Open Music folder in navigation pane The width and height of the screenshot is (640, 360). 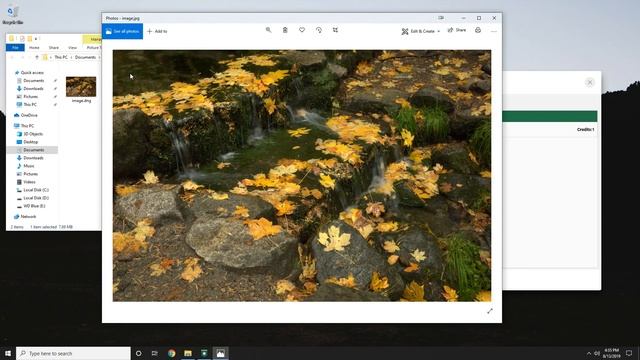click(x=29, y=166)
